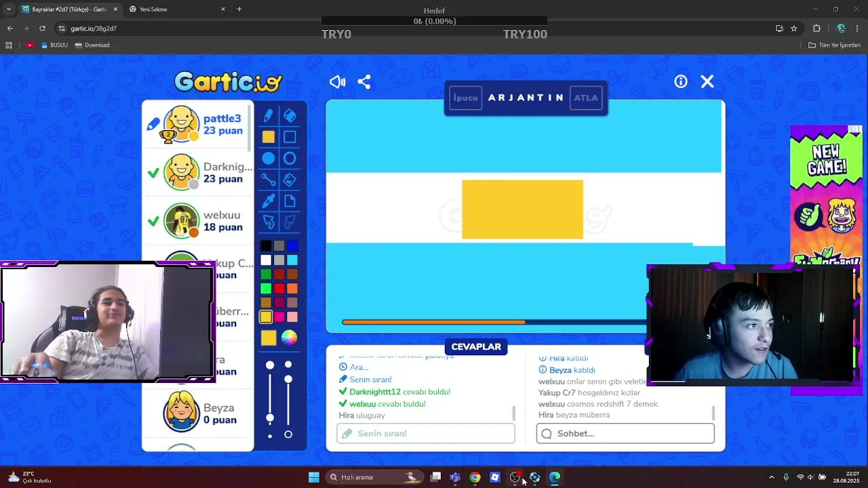Viewport: 868px width, 488px height.
Task: Open the info icon near top right
Action: (x=681, y=81)
